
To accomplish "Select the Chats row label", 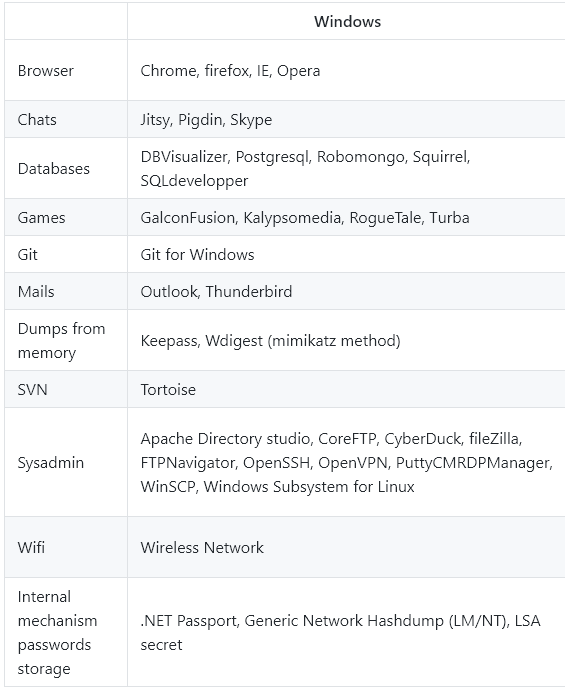I will (x=37, y=120).
